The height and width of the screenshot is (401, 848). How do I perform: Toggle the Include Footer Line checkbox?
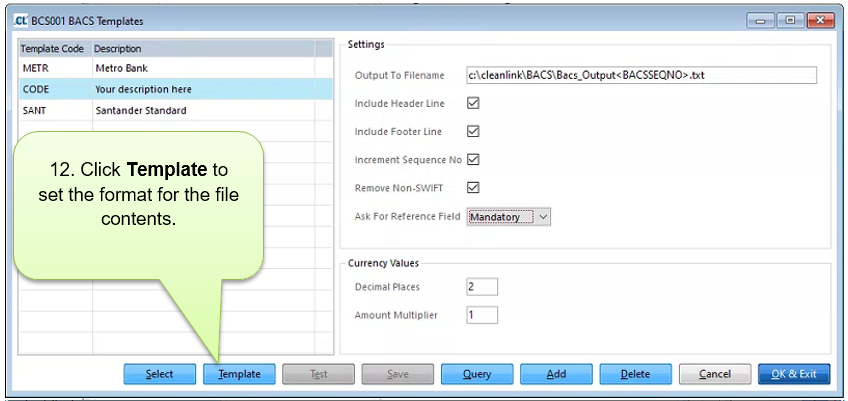click(x=474, y=131)
